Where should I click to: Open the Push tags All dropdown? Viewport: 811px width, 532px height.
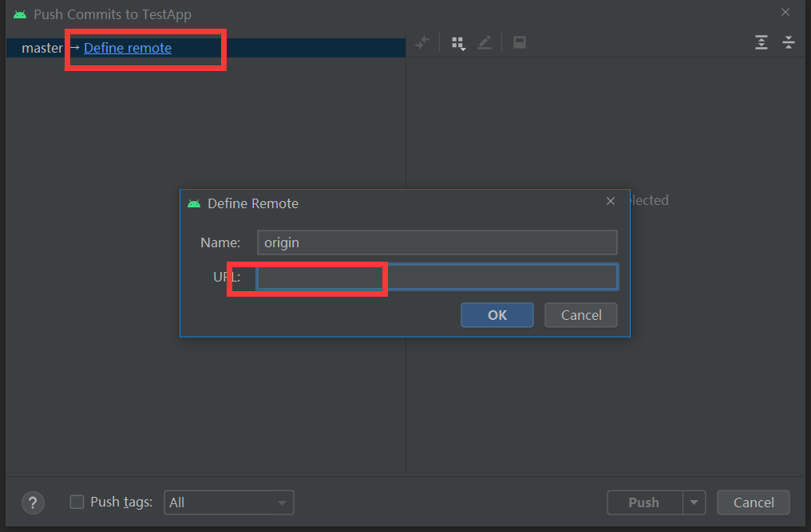(x=228, y=502)
